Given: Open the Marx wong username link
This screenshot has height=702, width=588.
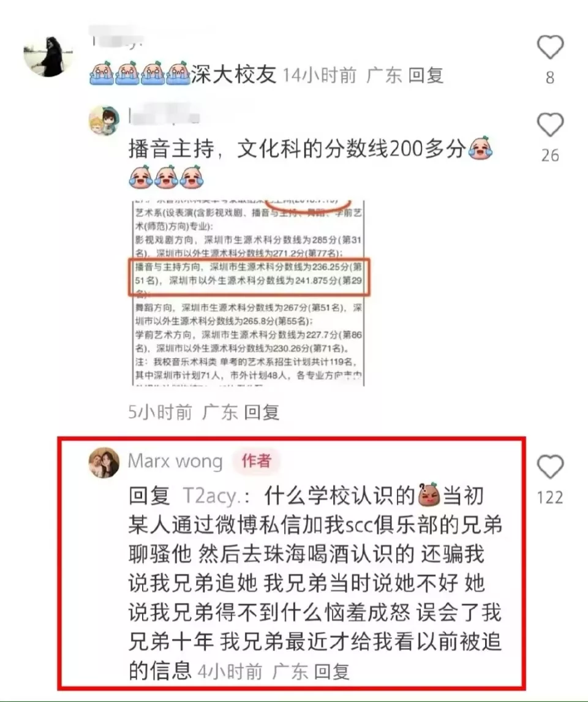Looking at the screenshot, I should pos(175,461).
